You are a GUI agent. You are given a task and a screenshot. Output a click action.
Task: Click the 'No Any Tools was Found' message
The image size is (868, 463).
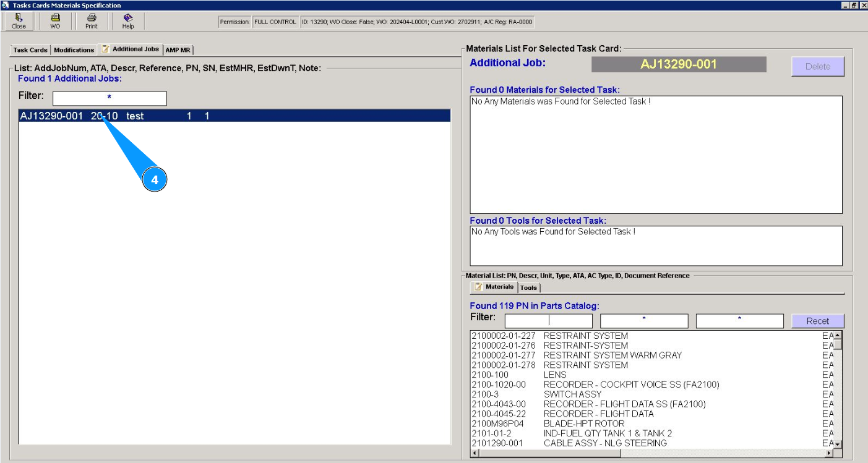point(553,232)
